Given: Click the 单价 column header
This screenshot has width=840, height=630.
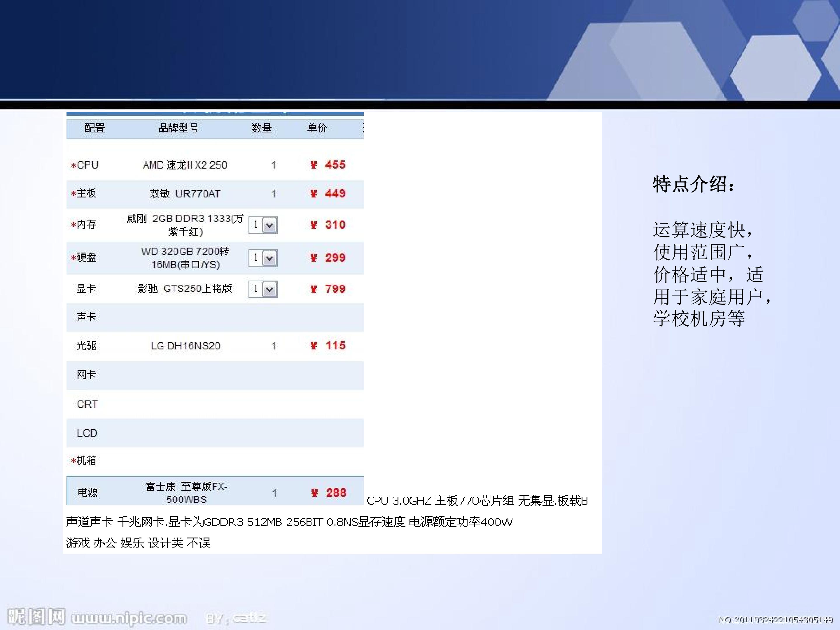Looking at the screenshot, I should 317,128.
